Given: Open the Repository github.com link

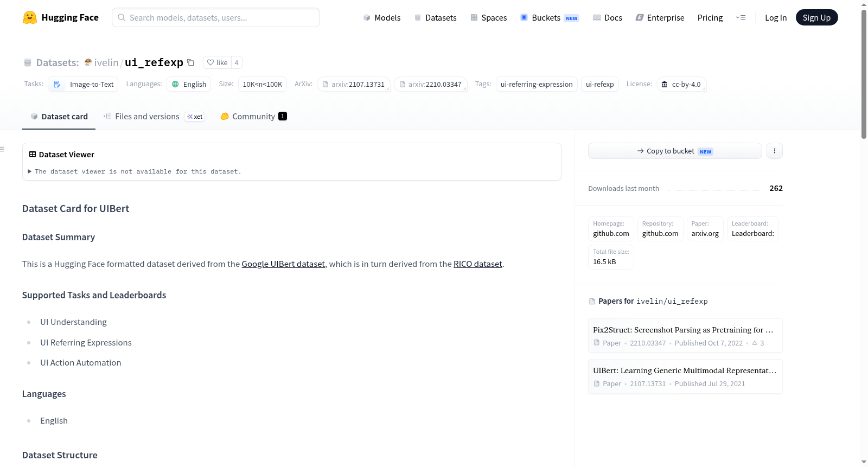Looking at the screenshot, I should tap(660, 229).
